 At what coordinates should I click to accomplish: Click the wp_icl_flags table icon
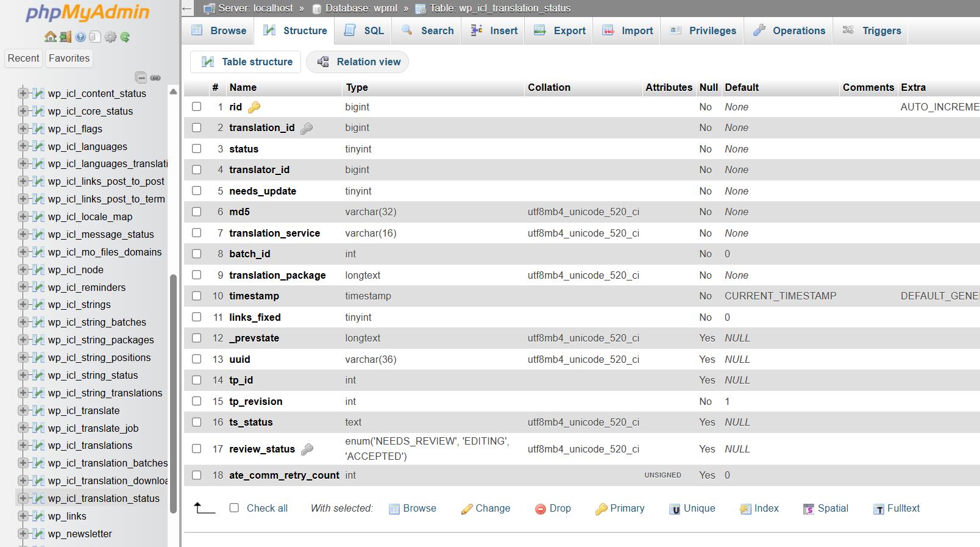38,129
